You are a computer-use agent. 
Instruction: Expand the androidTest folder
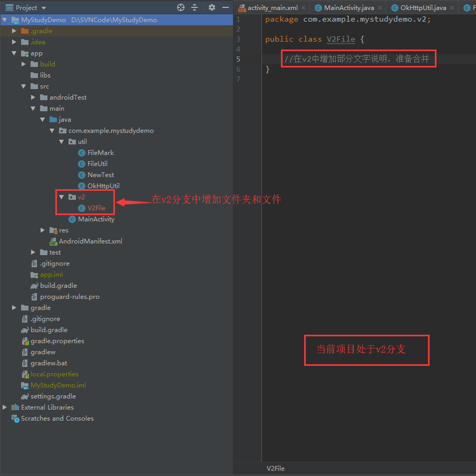[x=33, y=97]
